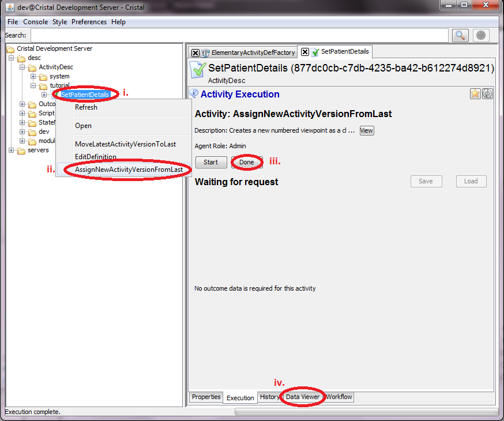
Task: Switch to the Execution tab
Action: 240,398
